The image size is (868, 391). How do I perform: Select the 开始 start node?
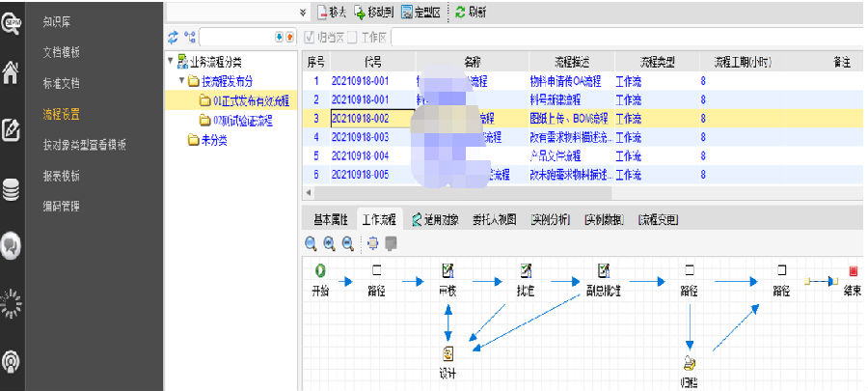pos(320,280)
